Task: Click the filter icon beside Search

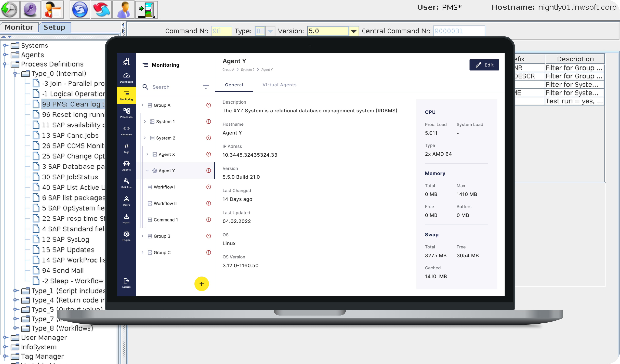Action: point(206,87)
